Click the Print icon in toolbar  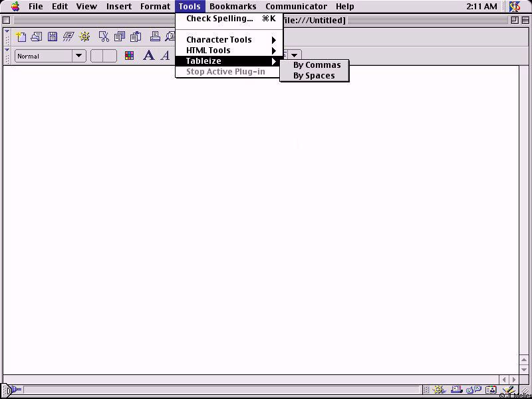point(155,37)
